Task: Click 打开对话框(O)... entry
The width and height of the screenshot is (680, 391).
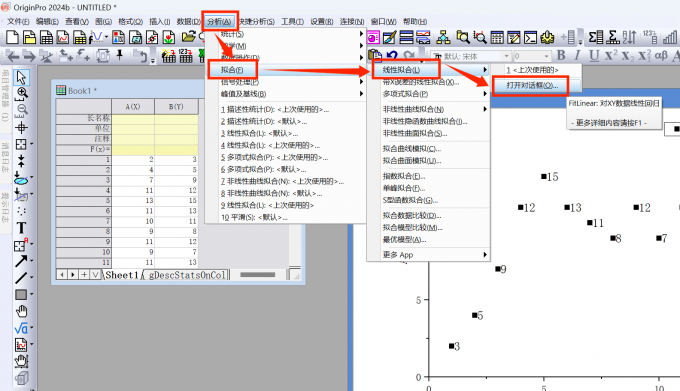Action: pyautogui.click(x=531, y=85)
